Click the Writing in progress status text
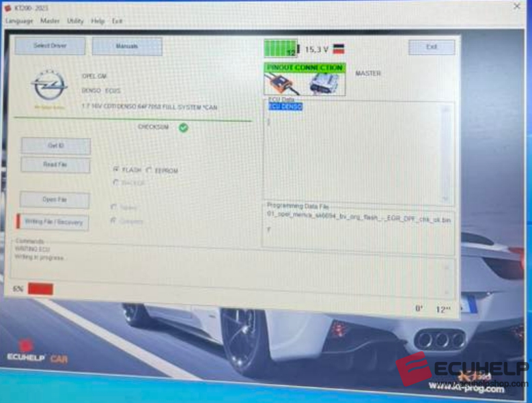 tap(39, 258)
